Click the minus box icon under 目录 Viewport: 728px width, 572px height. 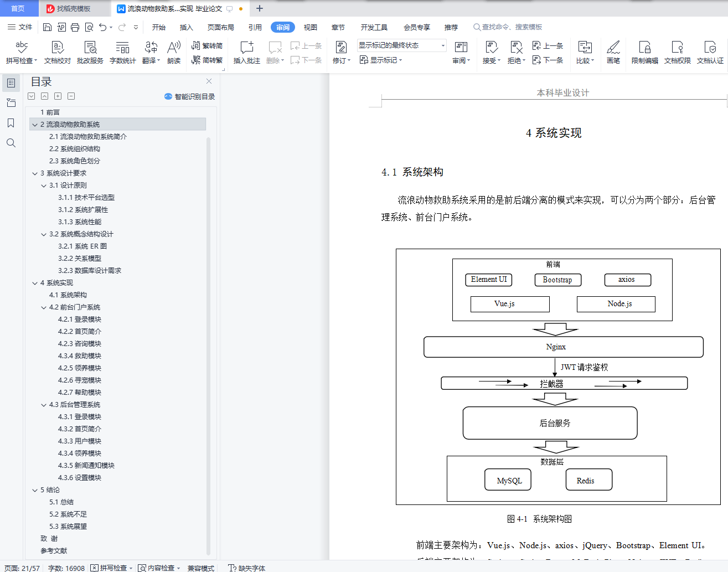tap(71, 96)
